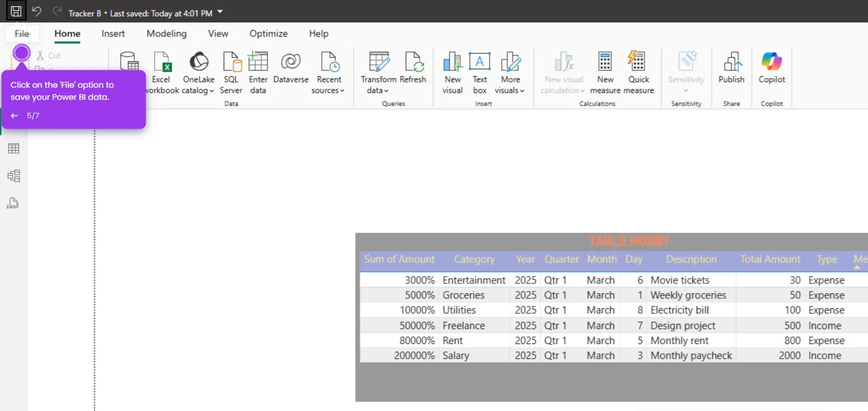Viewport: 868px width, 411px height.
Task: Publish the report
Action: pos(731,68)
